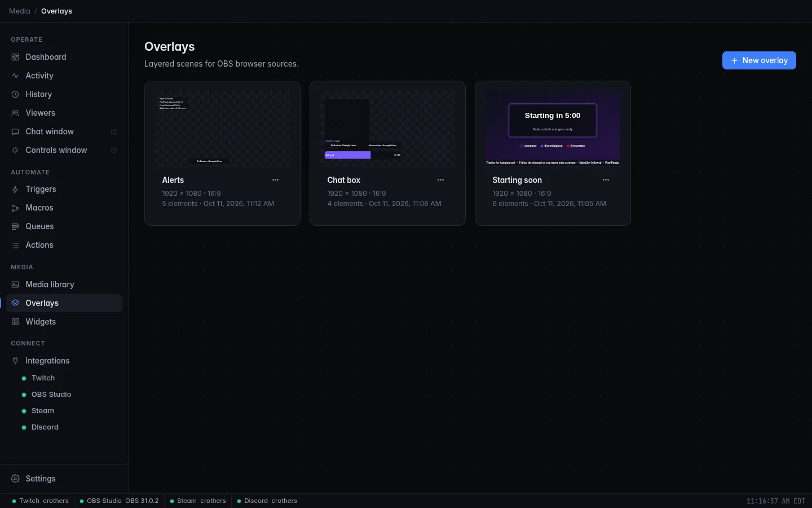Open the Dashboard page

pyautogui.click(x=64, y=57)
